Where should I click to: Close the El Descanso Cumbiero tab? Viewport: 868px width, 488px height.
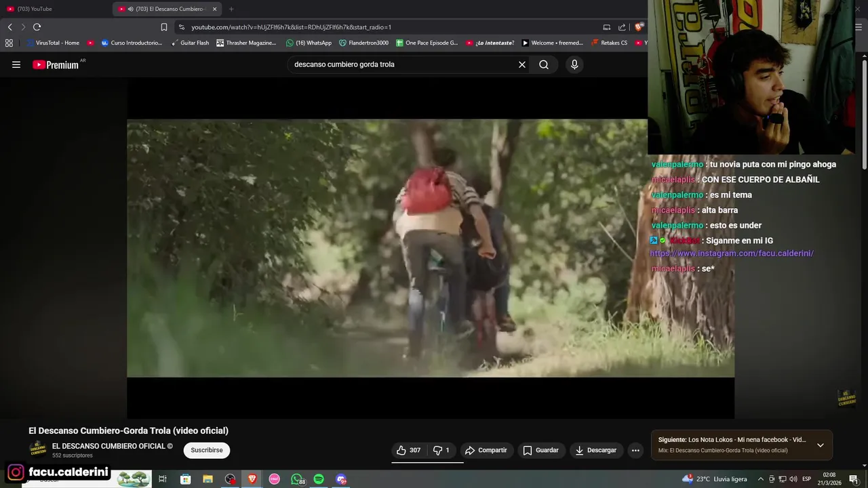point(214,9)
